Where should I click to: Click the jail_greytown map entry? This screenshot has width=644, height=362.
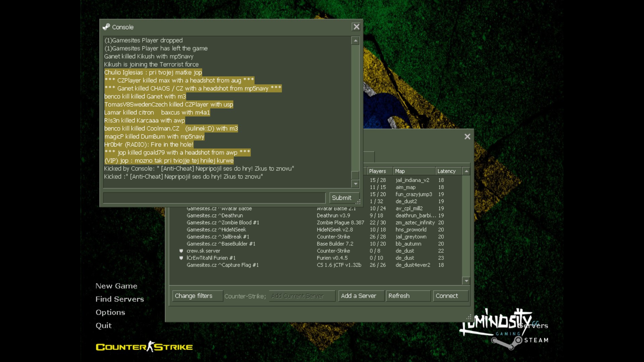411,237
